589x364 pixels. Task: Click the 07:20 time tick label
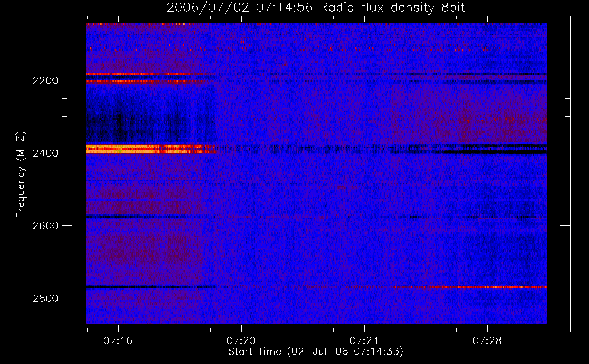point(241,341)
